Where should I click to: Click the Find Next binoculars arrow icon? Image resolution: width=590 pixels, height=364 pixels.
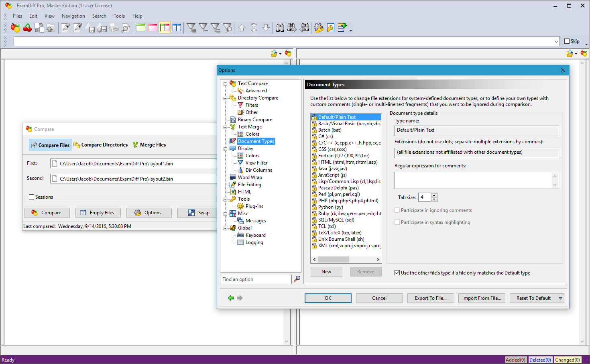pyautogui.click(x=292, y=28)
